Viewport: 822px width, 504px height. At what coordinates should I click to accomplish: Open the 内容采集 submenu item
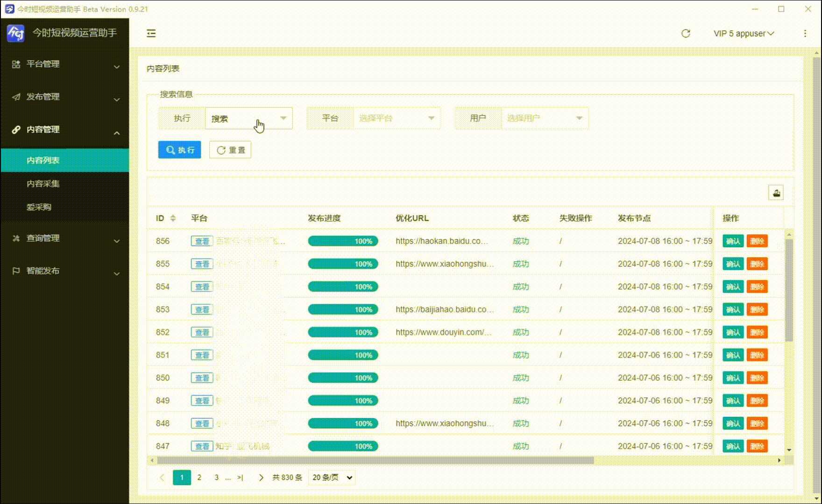(x=43, y=184)
